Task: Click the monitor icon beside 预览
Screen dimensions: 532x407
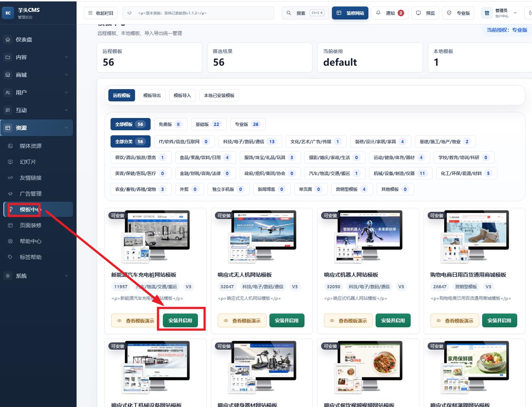Action: pyautogui.click(x=418, y=13)
